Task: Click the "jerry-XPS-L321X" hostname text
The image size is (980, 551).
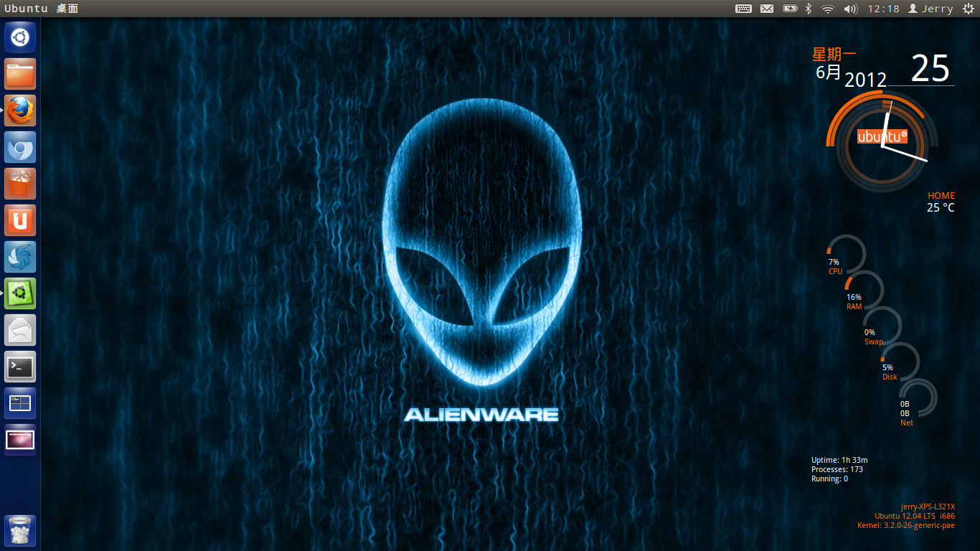Action: point(928,507)
